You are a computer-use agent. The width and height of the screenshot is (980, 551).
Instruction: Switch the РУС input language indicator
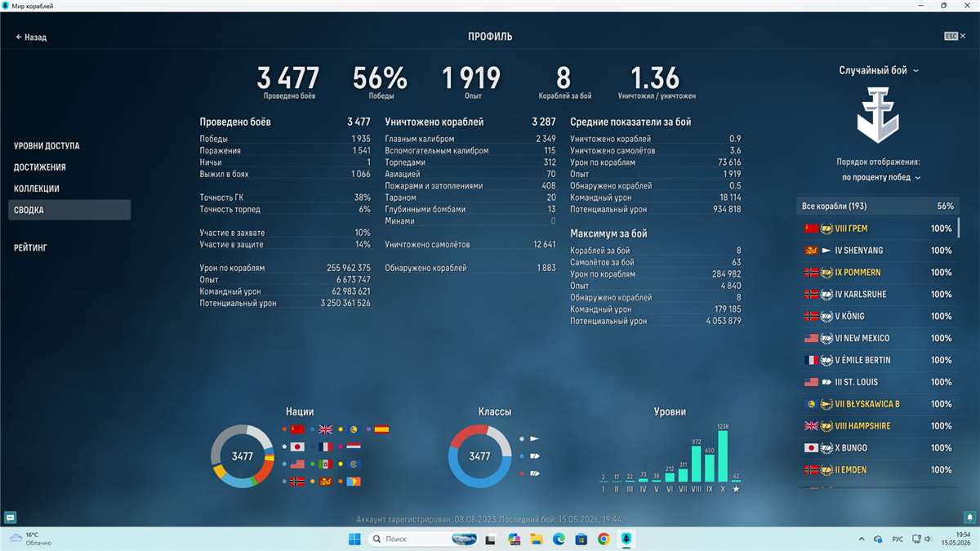pos(897,539)
